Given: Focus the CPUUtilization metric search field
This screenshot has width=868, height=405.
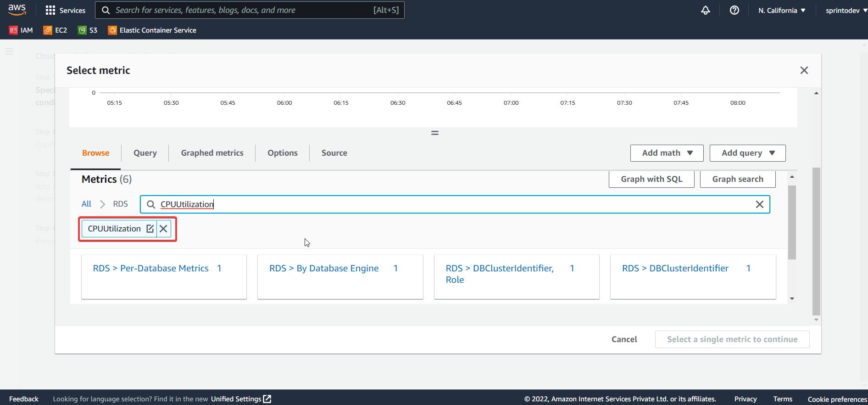Looking at the screenshot, I should [x=454, y=204].
